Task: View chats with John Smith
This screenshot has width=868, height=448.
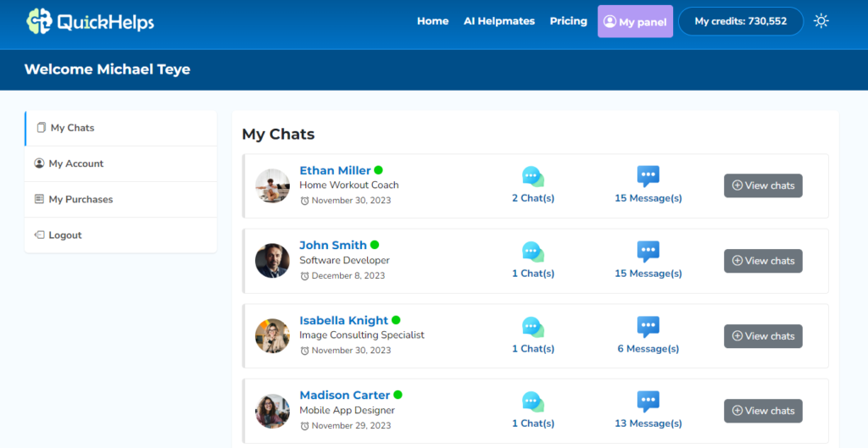Action: tap(763, 261)
